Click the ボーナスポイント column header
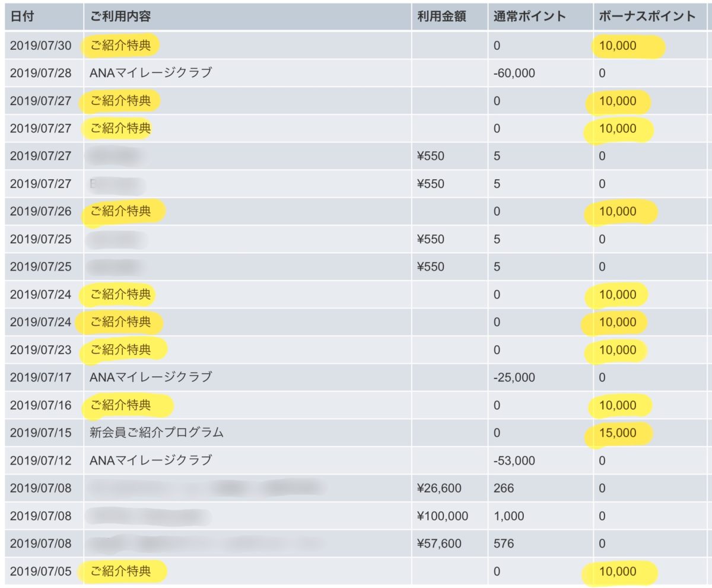Screen dimensions: 712x588 coord(647,17)
